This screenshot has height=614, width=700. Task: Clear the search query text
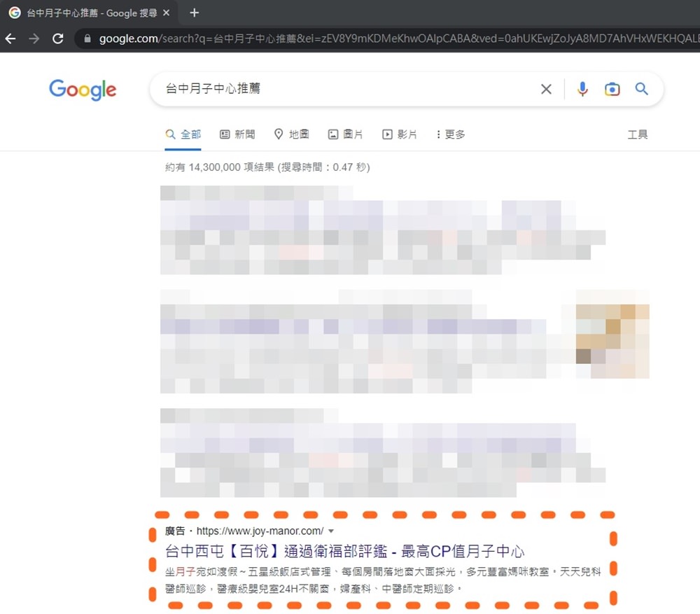tap(546, 90)
